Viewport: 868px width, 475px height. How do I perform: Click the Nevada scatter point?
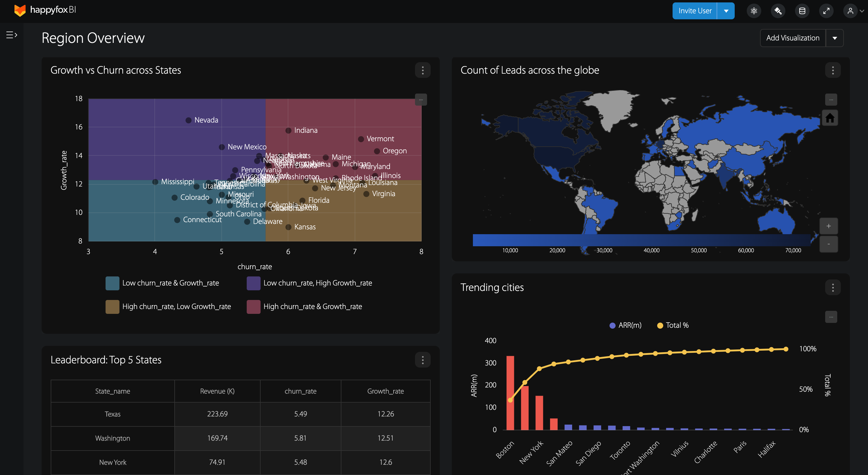[x=189, y=120]
